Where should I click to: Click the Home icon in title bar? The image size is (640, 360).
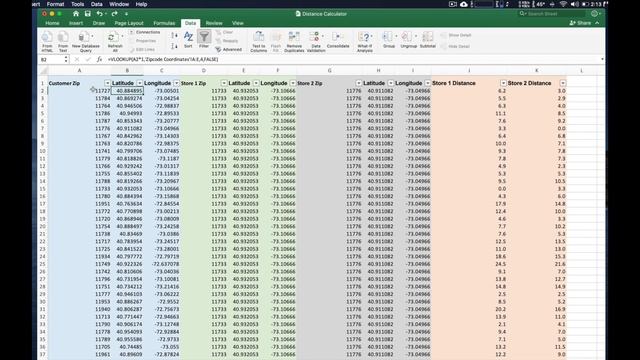[x=76, y=13]
